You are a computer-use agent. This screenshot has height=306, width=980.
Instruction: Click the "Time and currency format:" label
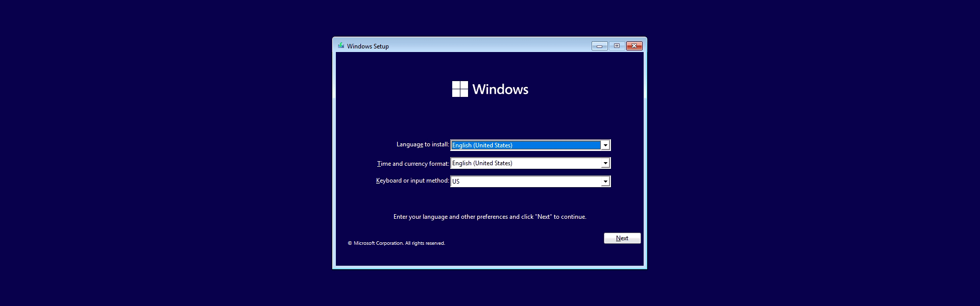(413, 164)
